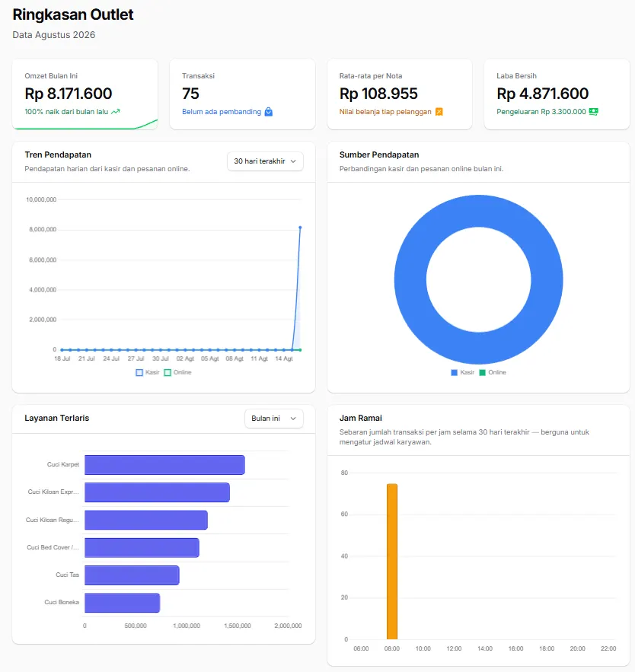The width and height of the screenshot is (635, 672).
Task: Click the Ringkasan Outlet heading
Action: (73, 14)
